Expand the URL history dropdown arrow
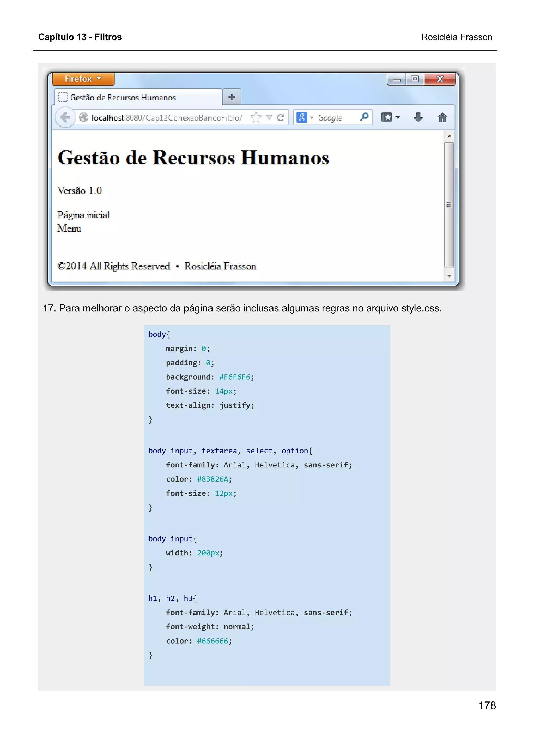534x756 pixels. (269, 118)
